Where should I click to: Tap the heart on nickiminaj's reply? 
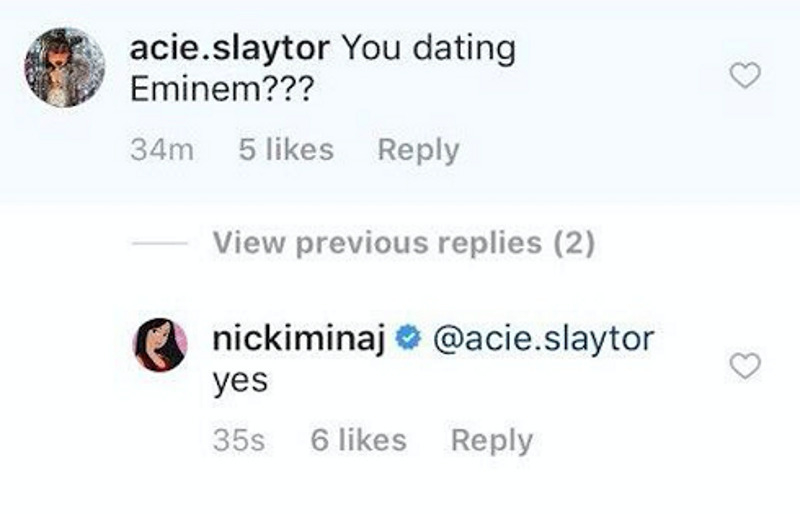(745, 366)
